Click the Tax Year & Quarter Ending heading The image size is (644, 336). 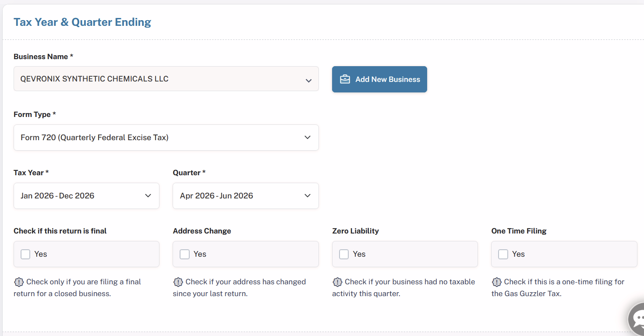coord(82,22)
